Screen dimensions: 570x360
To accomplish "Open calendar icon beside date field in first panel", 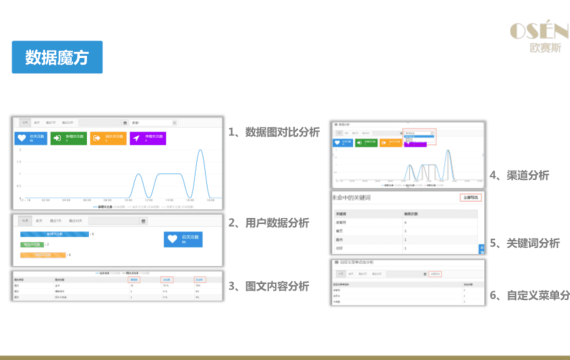I will click(125, 123).
